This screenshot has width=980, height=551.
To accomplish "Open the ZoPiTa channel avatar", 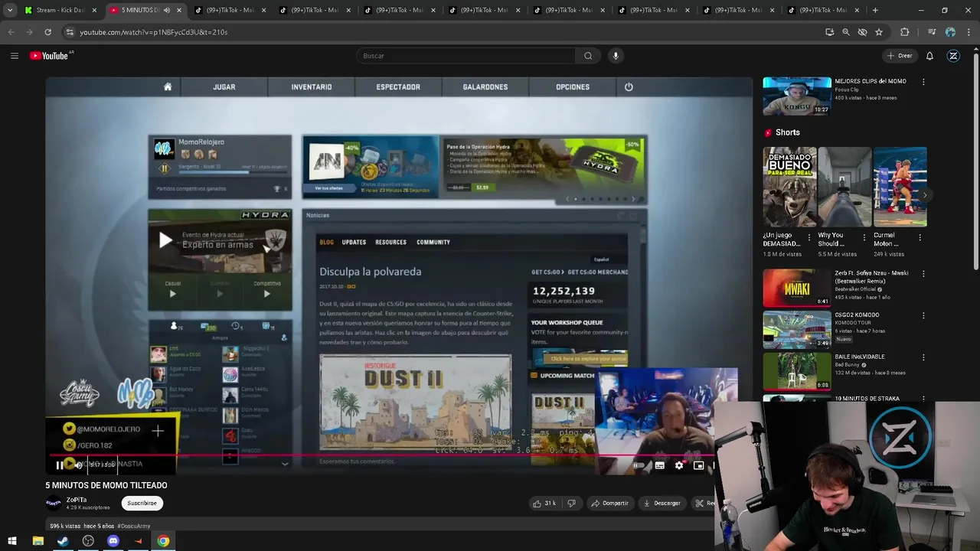I will (x=54, y=503).
